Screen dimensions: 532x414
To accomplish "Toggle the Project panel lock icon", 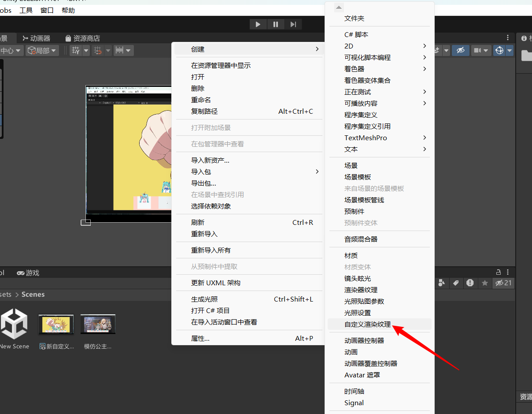I will [499, 272].
